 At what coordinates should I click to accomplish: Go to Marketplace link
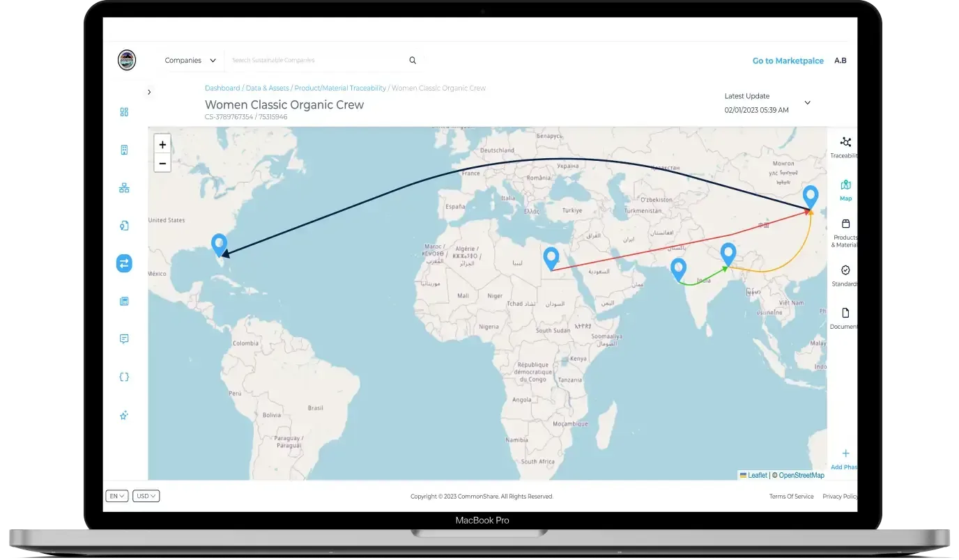coord(788,61)
